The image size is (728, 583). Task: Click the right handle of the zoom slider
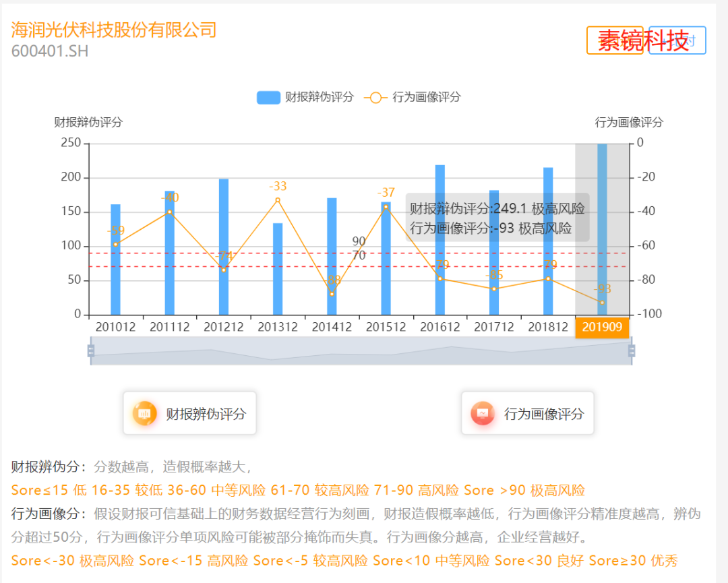click(632, 351)
